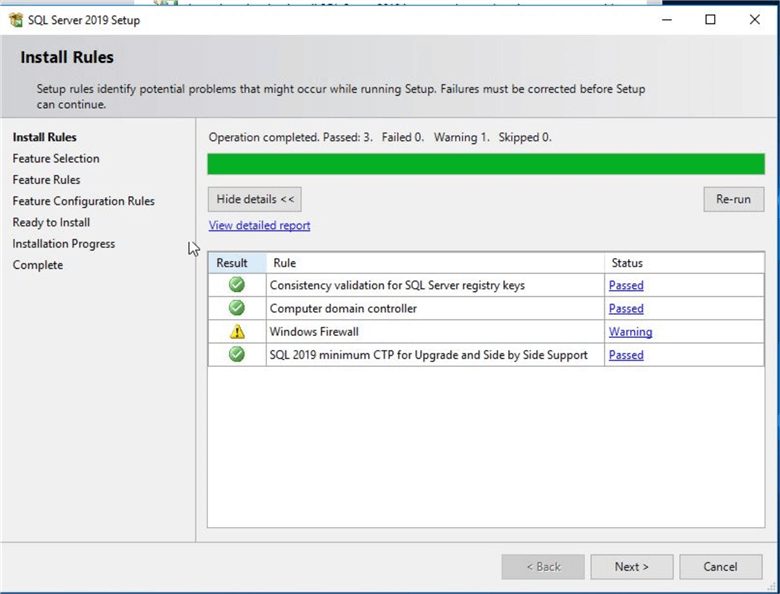Open Passed status for Computer domain controller
The width and height of the screenshot is (780, 594).
(626, 308)
